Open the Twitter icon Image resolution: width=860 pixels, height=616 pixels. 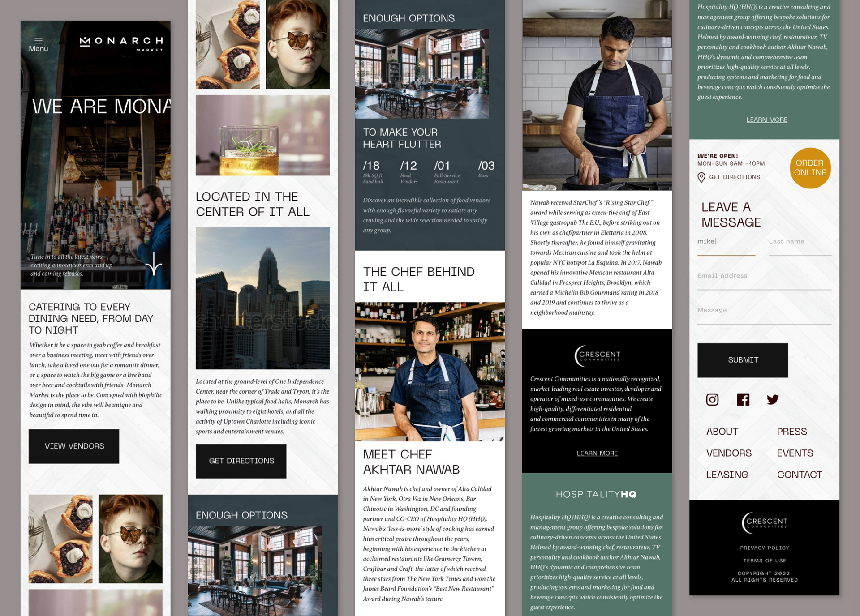tap(773, 399)
